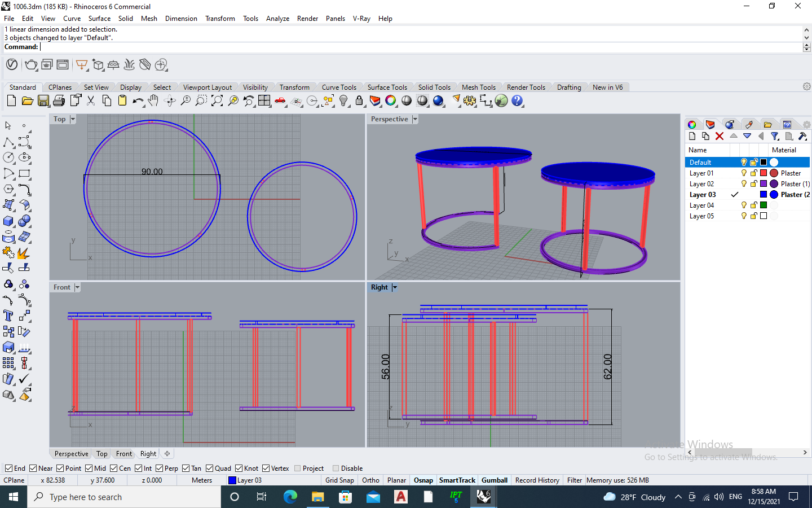Click the red Delete layer X icon
Screen dimensions: 812x508
click(x=720, y=136)
